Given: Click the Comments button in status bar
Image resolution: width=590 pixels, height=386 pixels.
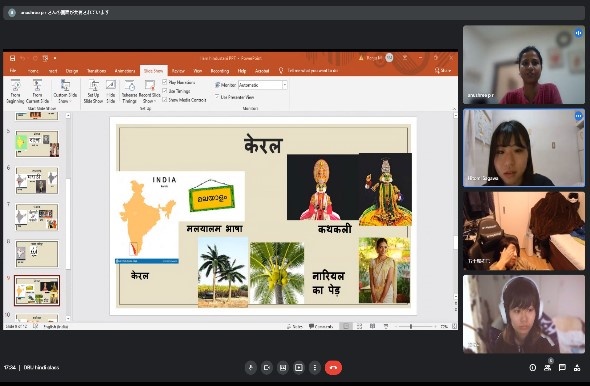Looking at the screenshot, I should [321, 326].
